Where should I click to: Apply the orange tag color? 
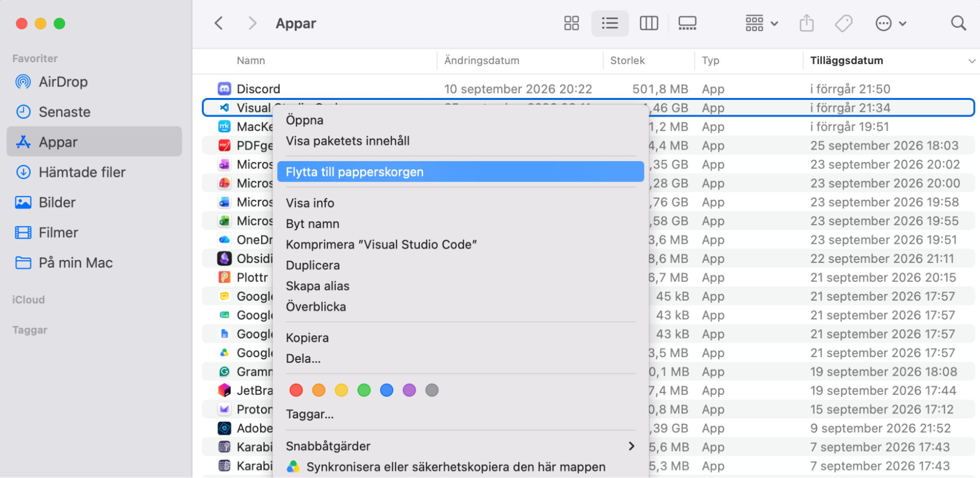[x=319, y=390]
